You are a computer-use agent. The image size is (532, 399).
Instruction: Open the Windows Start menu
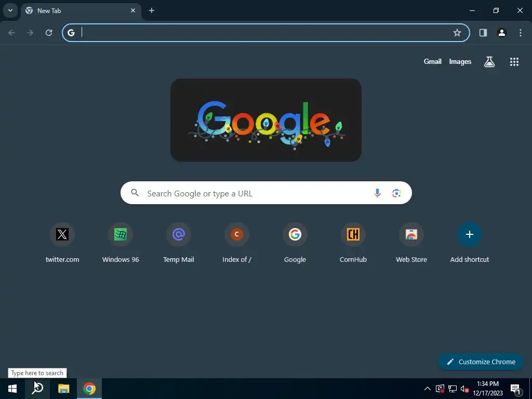(12, 389)
